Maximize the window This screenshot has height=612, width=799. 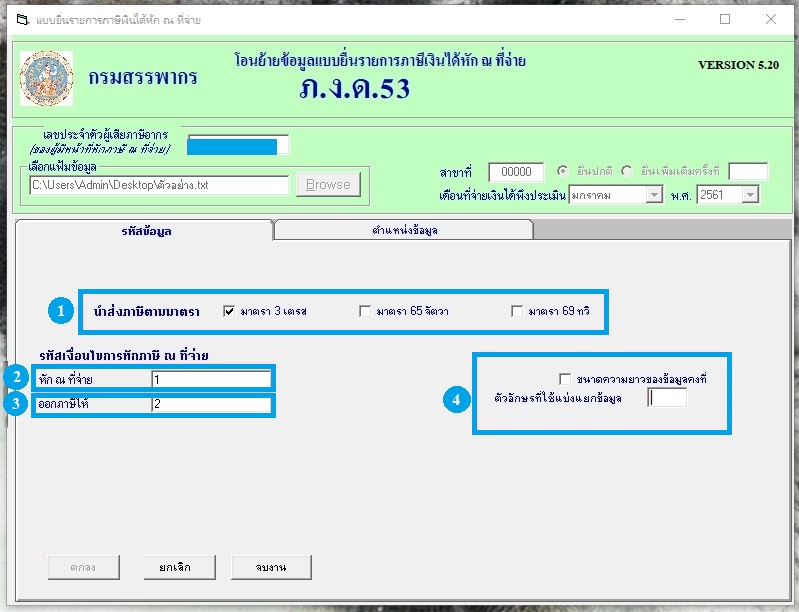(x=725, y=19)
